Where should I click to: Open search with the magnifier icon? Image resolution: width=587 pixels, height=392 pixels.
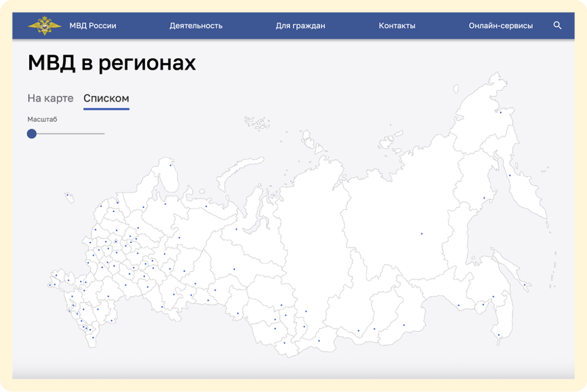click(x=557, y=26)
